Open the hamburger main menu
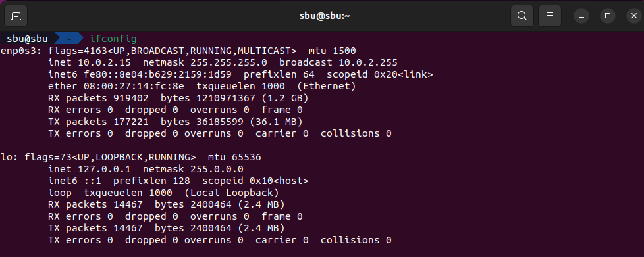Image resolution: width=644 pixels, height=257 pixels. pyautogui.click(x=550, y=16)
